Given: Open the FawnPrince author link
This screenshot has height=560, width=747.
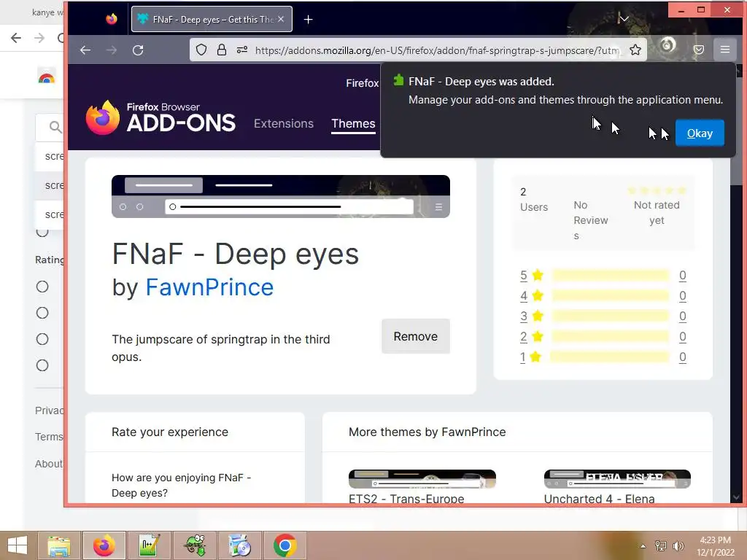Looking at the screenshot, I should point(209,287).
